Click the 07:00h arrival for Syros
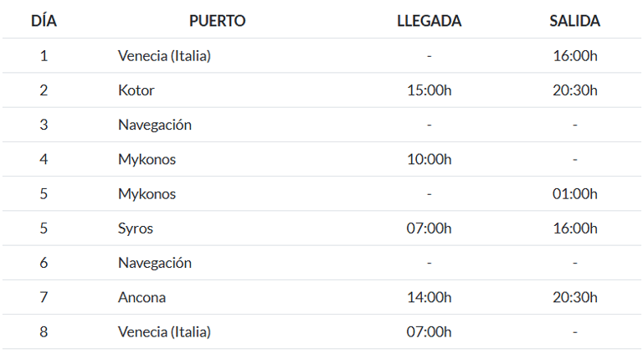Image resolution: width=643 pixels, height=364 pixels. click(x=429, y=228)
